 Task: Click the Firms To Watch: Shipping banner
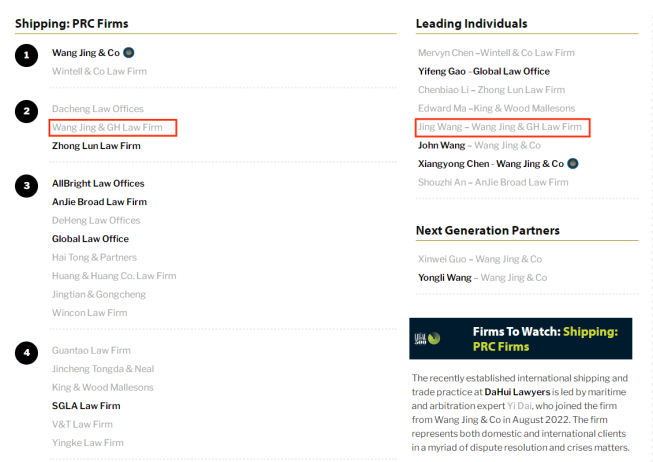tap(521, 339)
